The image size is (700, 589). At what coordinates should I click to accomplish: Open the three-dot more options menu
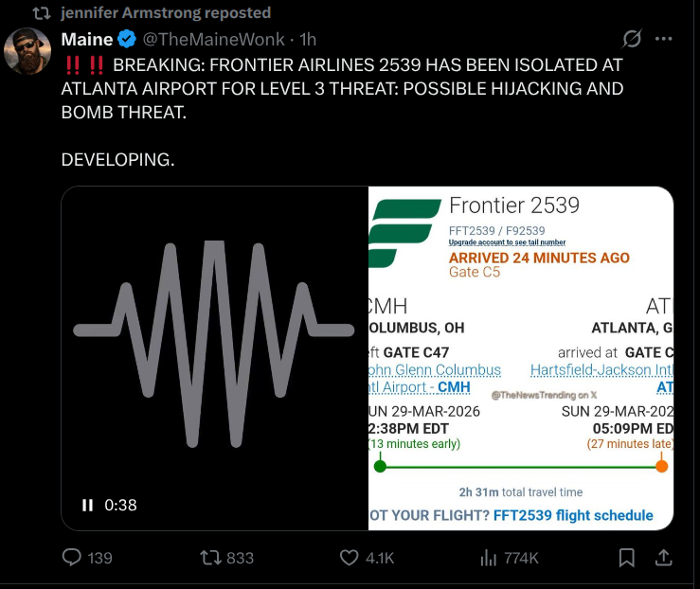tap(664, 40)
